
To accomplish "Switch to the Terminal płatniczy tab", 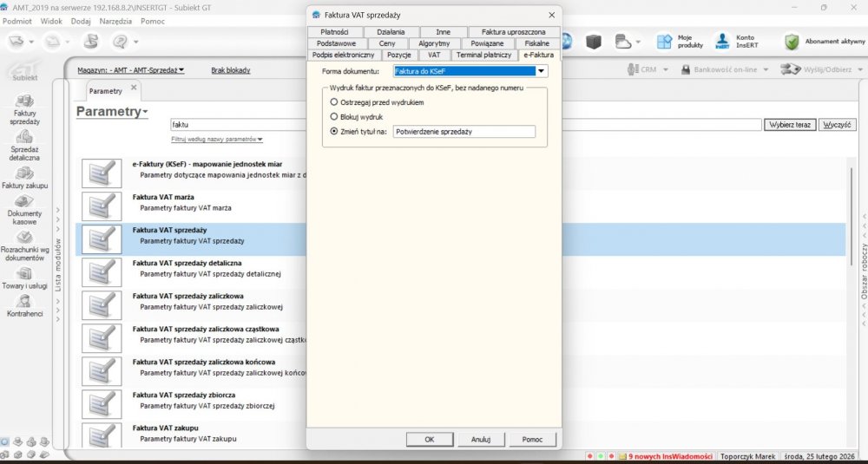I will 483,55.
